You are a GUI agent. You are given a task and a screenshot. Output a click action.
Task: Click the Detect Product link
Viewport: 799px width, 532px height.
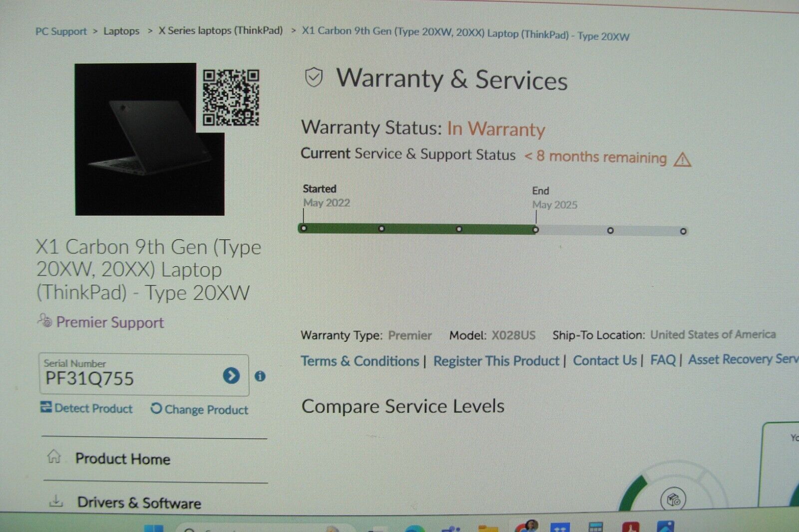tap(87, 408)
